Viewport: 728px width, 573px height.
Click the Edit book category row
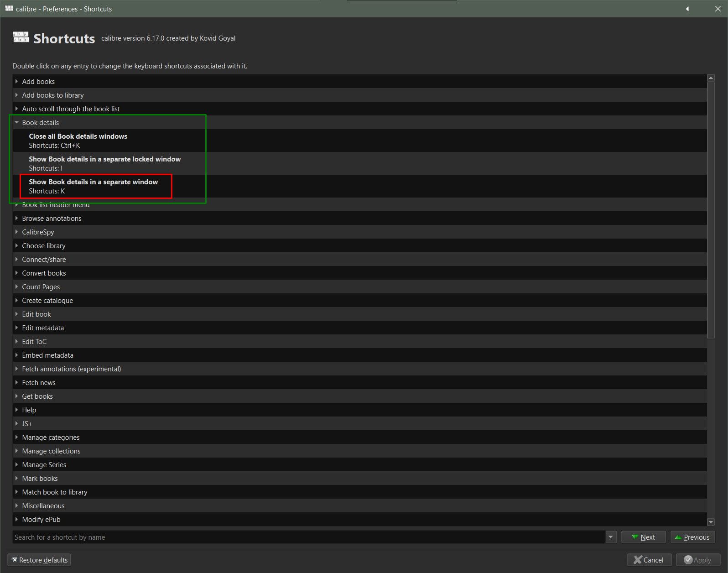[360, 314]
